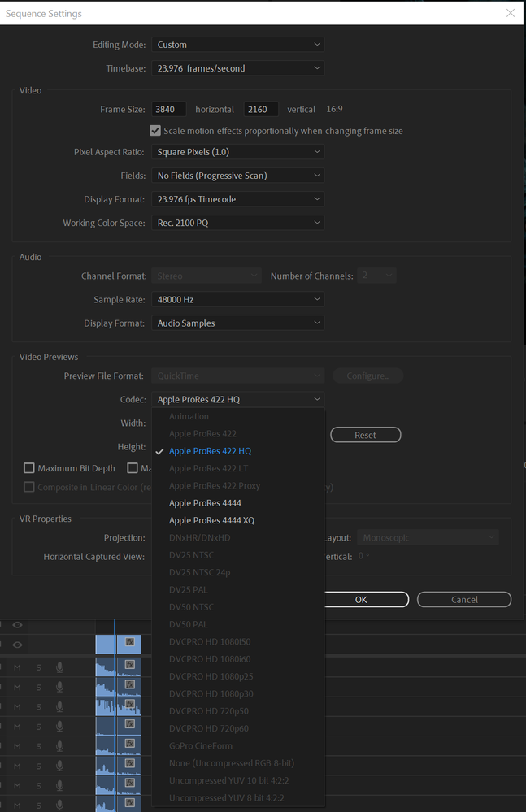This screenshot has height=812, width=526.
Task: Collapse the Codec dropdown field
Action: 238,399
